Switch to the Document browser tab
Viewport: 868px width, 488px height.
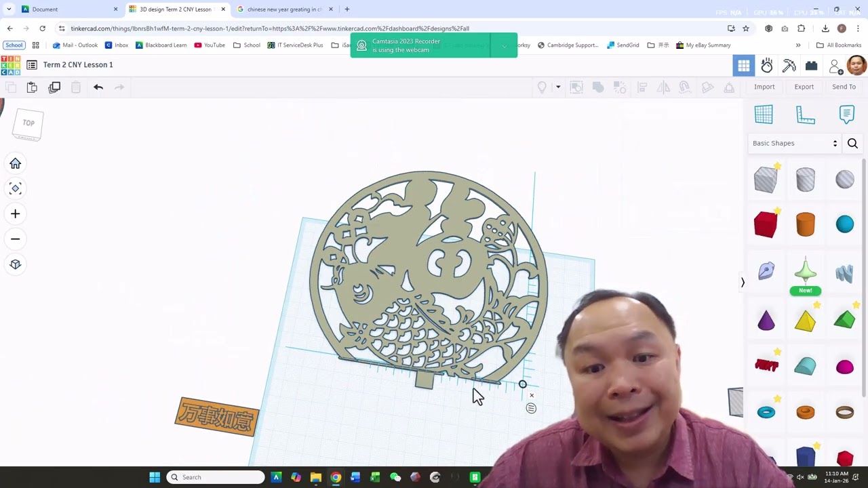(68, 9)
